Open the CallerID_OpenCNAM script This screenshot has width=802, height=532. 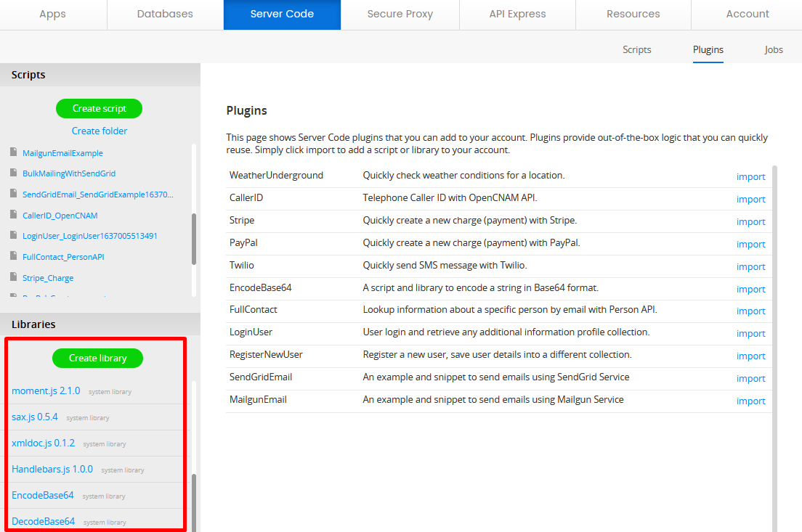click(60, 216)
